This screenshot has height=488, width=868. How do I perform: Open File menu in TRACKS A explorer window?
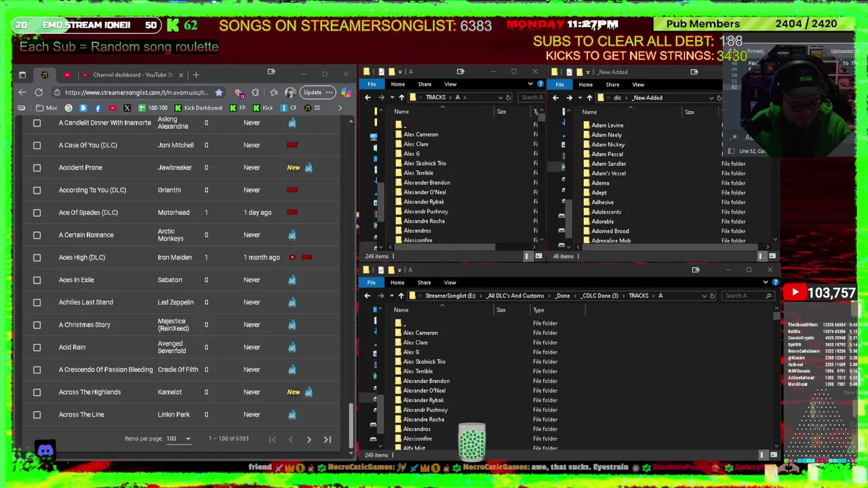372,84
